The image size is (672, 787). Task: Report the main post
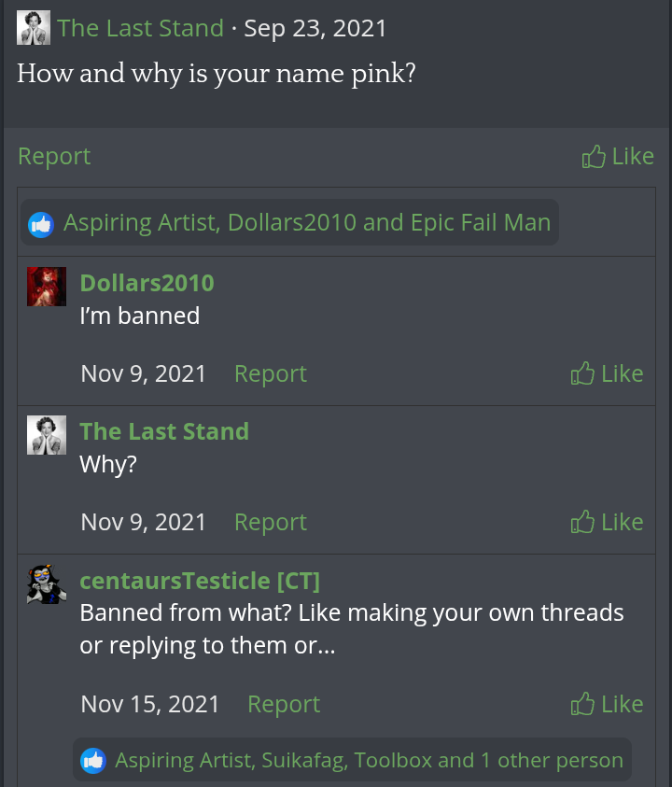(54, 156)
